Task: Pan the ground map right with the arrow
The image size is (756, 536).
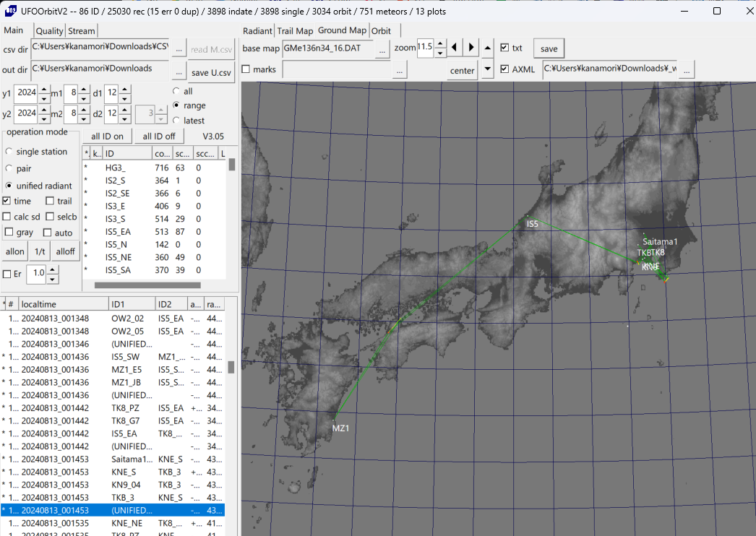Action: tap(471, 48)
